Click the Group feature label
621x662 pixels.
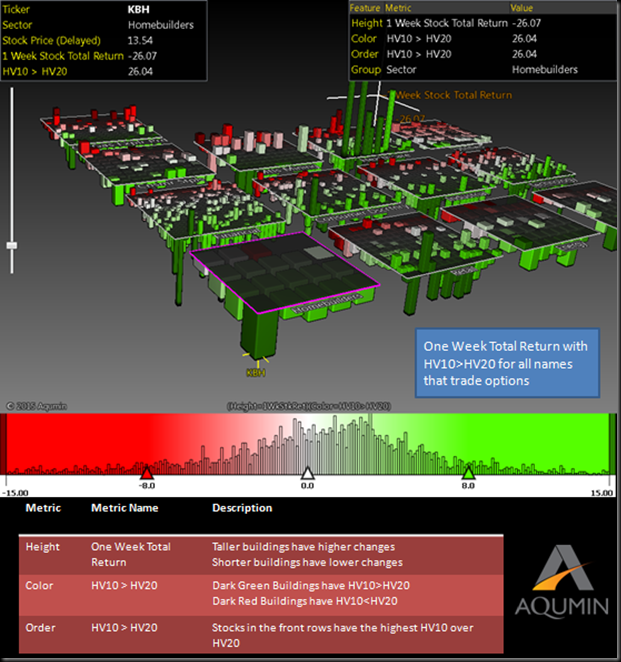tap(366, 70)
